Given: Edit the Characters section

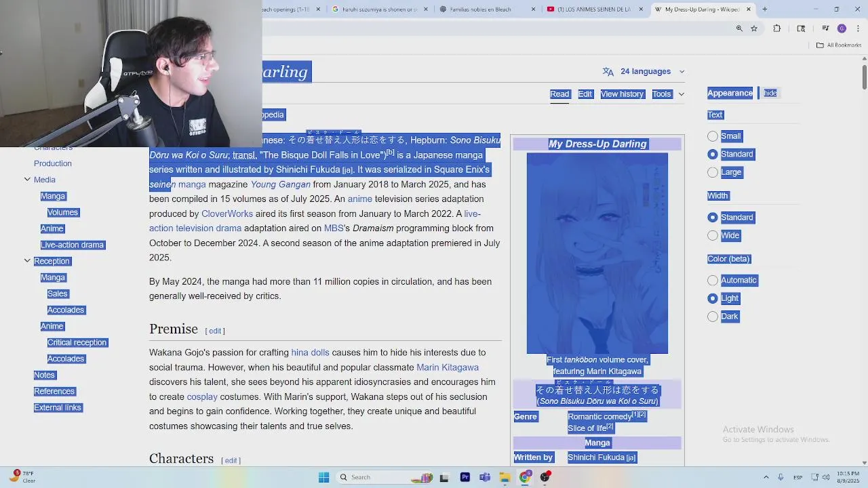Looking at the screenshot, I should point(231,461).
